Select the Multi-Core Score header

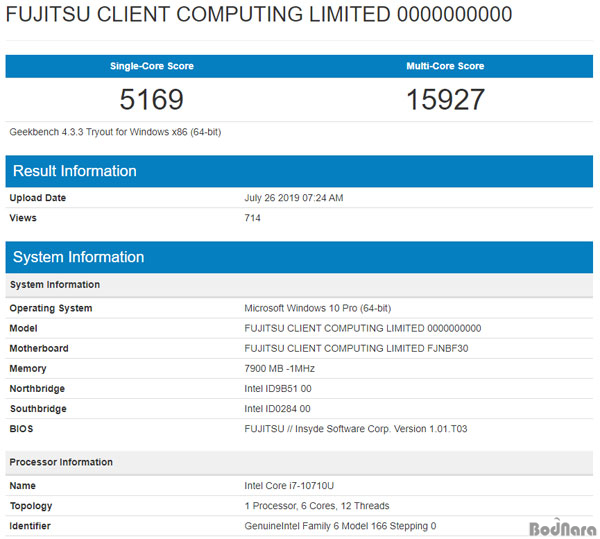coord(445,66)
